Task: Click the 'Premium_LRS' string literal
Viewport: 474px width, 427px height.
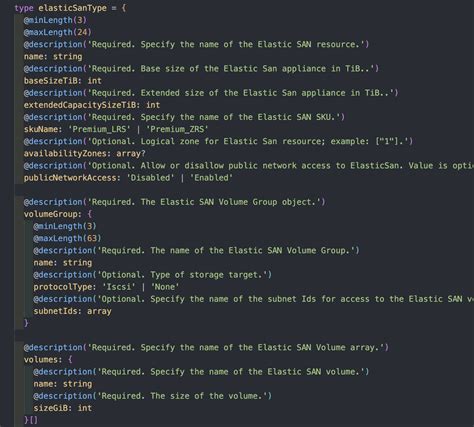Action: point(101,129)
